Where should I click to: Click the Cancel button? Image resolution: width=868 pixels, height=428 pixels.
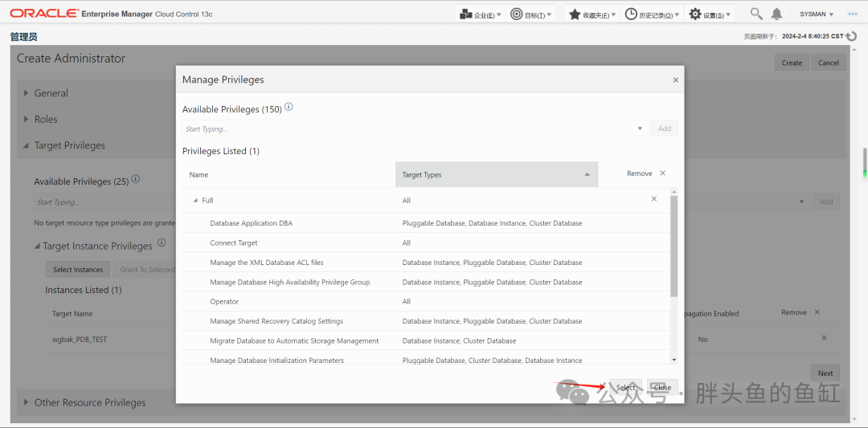coord(828,63)
